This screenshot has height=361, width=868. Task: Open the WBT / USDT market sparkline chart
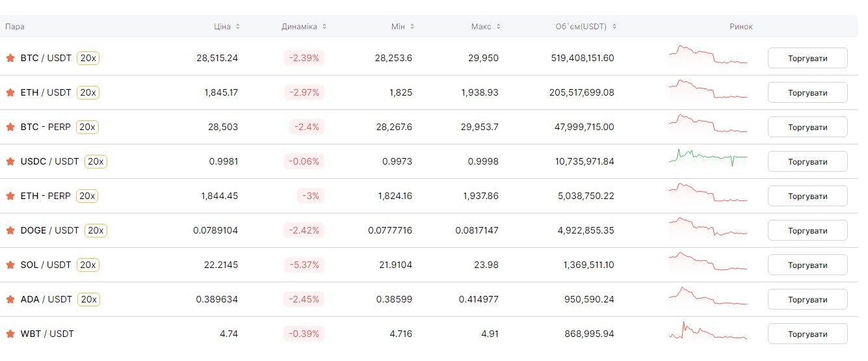point(708,332)
